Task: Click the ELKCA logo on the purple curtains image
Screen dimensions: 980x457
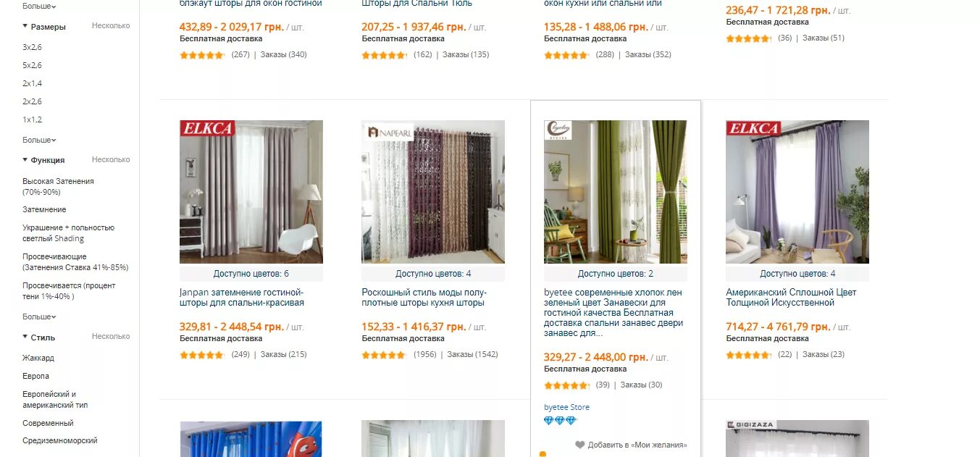Action: (x=753, y=128)
